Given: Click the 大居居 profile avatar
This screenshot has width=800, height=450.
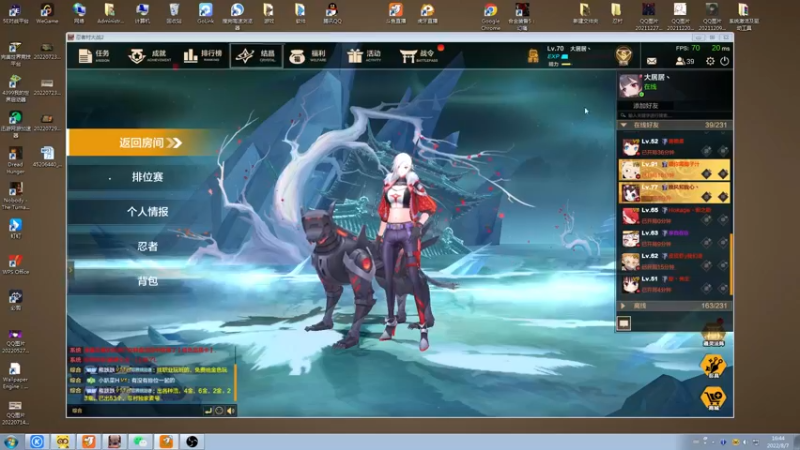Looking at the screenshot, I should pos(630,85).
